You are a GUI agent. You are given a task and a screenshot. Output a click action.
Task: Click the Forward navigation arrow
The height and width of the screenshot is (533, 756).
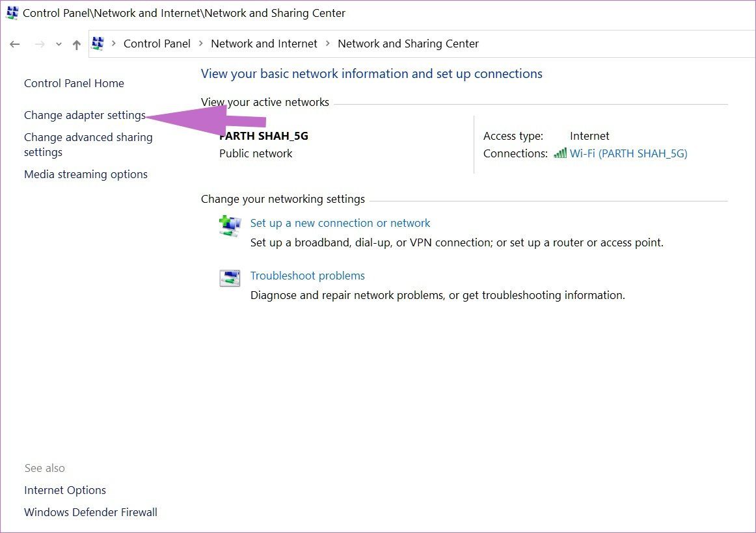(x=40, y=44)
